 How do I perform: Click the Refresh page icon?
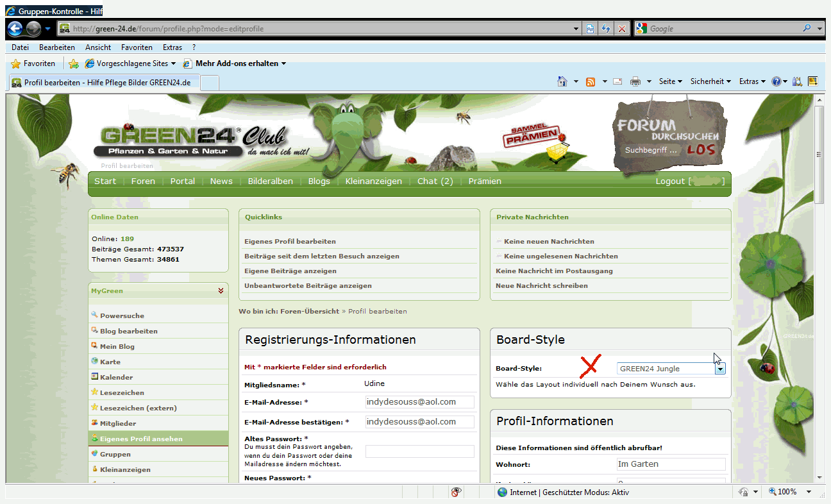(x=605, y=29)
